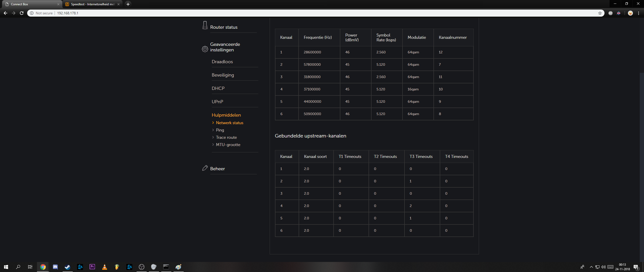Screen dimensions: 644x272
Task: Open the Chrome three-dot menu
Action: point(638,13)
